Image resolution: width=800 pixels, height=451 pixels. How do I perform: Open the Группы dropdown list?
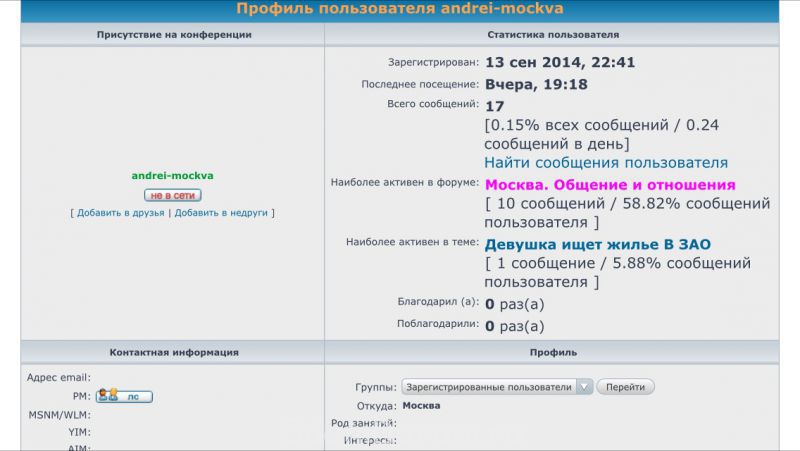pos(497,387)
